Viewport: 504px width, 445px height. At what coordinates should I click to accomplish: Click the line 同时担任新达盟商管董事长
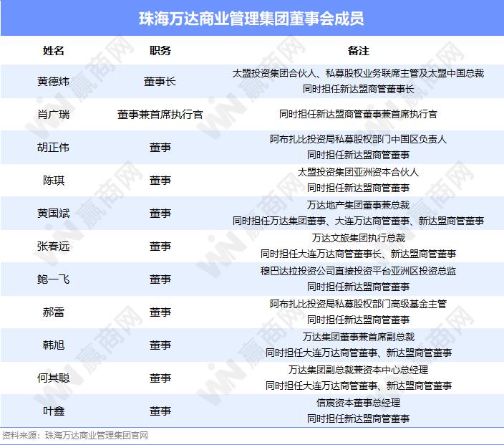click(x=358, y=89)
